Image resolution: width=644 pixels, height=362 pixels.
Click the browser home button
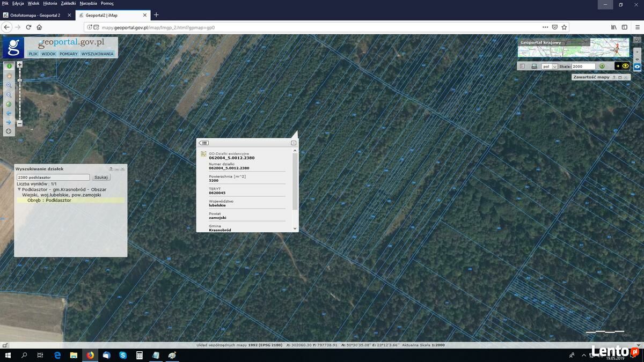pyautogui.click(x=39, y=27)
